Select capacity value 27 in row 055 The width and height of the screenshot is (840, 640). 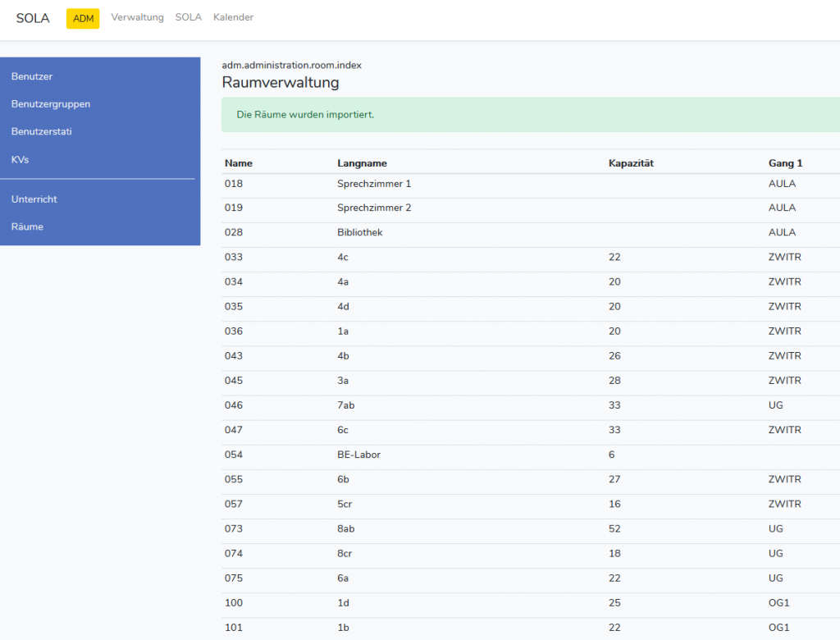614,478
